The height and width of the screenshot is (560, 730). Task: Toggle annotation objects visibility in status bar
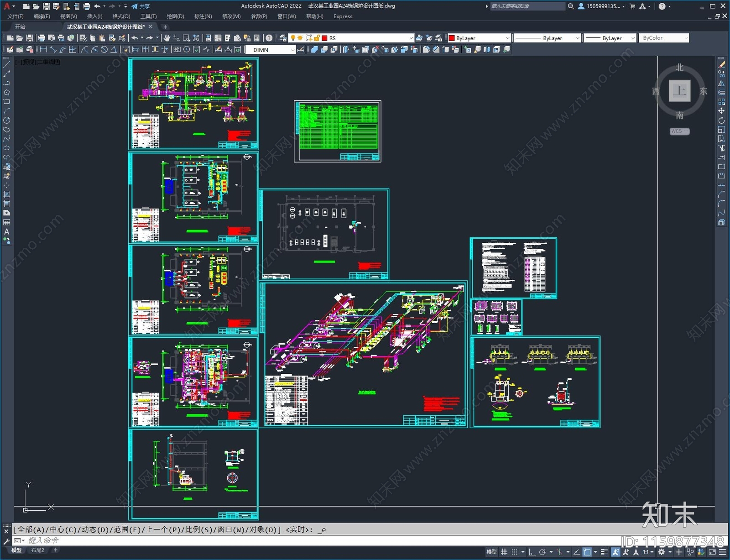tap(615, 552)
